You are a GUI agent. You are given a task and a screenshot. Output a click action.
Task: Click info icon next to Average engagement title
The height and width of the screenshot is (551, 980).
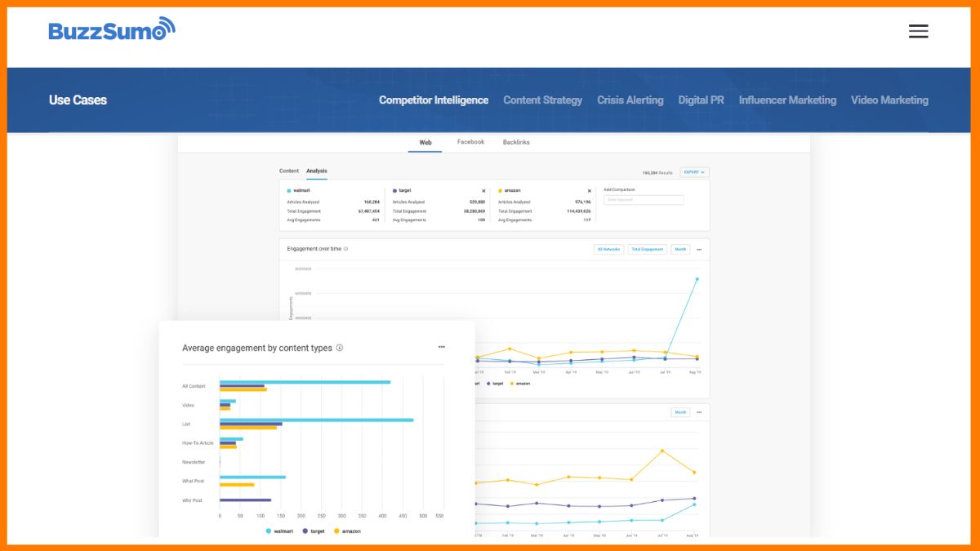pyautogui.click(x=340, y=348)
